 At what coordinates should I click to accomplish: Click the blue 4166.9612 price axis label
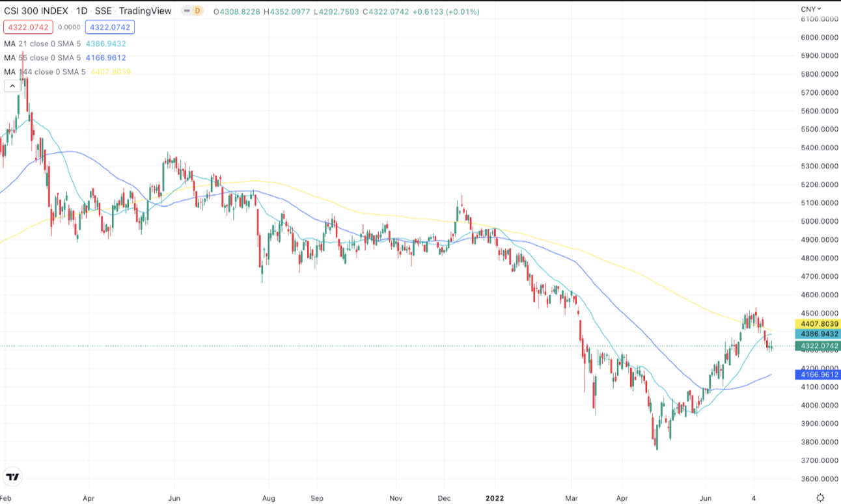pos(818,375)
